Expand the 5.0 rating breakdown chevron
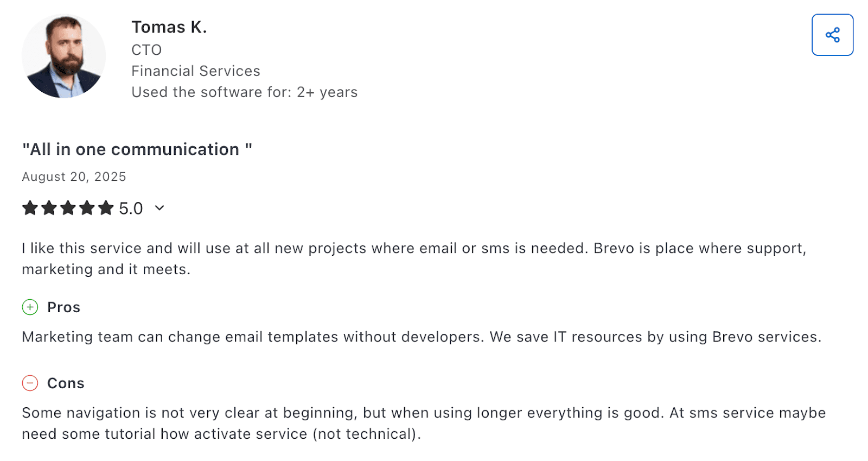 [x=159, y=208]
